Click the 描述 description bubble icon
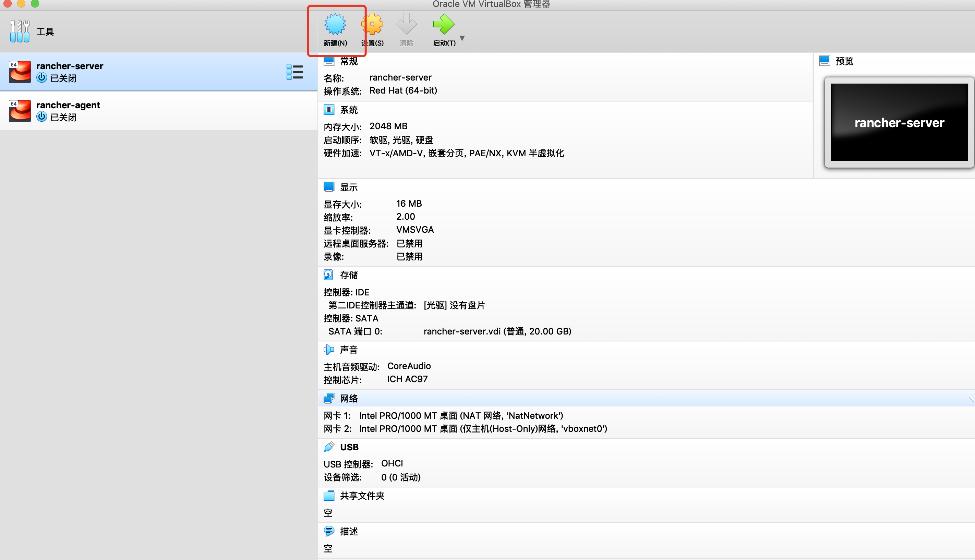The image size is (975, 560). (329, 531)
